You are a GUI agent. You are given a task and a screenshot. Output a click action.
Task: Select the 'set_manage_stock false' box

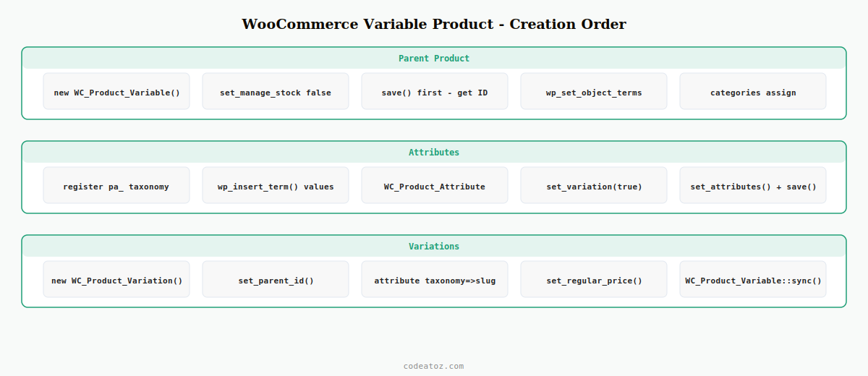(x=276, y=91)
